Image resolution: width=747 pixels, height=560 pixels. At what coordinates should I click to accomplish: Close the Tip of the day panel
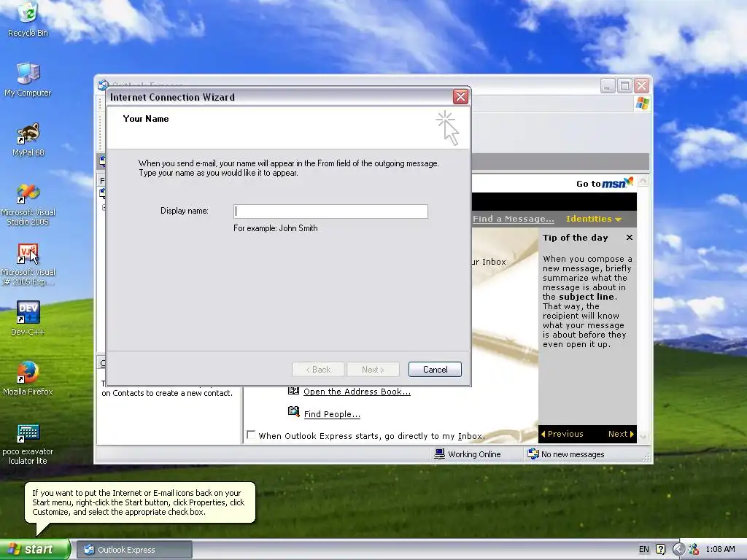(x=630, y=237)
